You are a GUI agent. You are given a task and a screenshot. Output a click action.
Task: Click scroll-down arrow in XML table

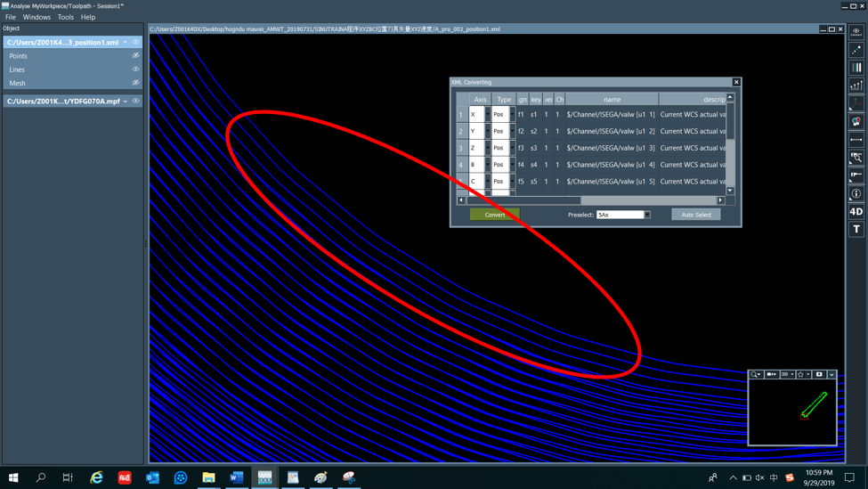[730, 191]
